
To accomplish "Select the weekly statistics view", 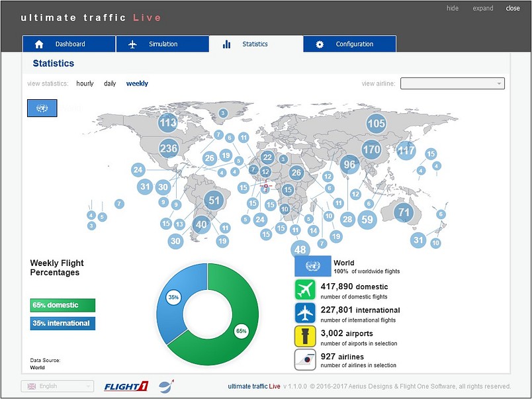I will (137, 83).
